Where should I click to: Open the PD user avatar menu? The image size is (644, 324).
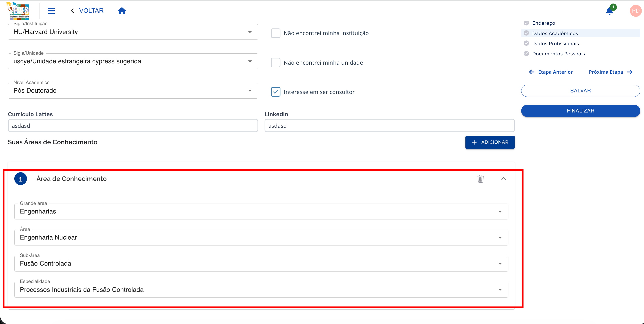pos(635,11)
